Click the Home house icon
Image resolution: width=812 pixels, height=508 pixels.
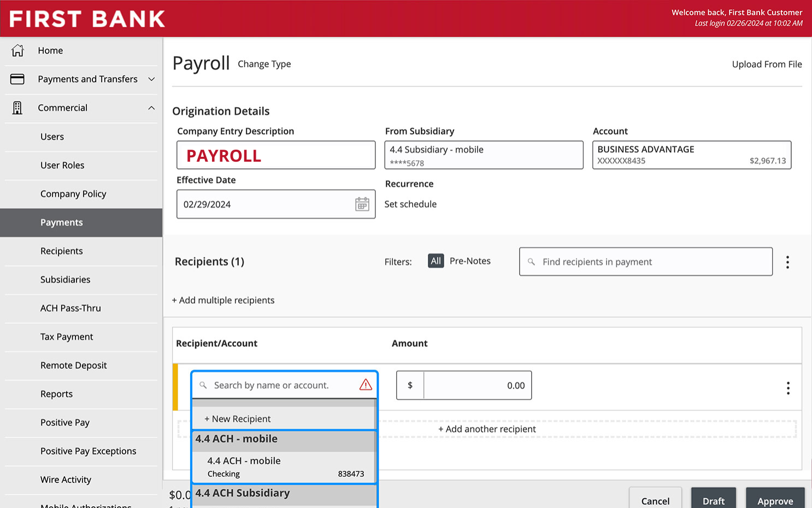[x=17, y=50]
